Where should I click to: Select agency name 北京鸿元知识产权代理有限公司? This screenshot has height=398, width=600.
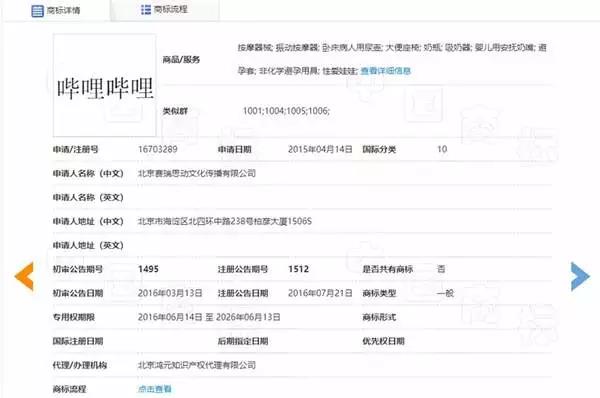pos(197,365)
